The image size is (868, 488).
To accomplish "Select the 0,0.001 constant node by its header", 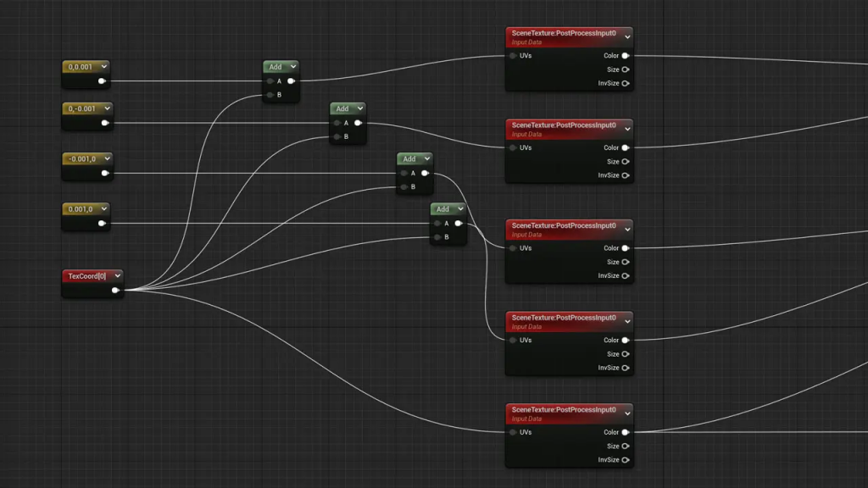I will [x=81, y=66].
